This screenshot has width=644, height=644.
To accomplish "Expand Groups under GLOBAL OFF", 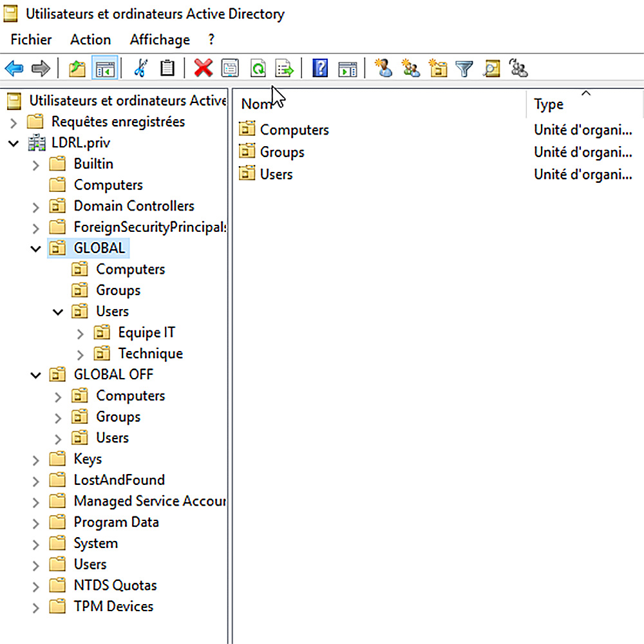I will click(x=58, y=418).
